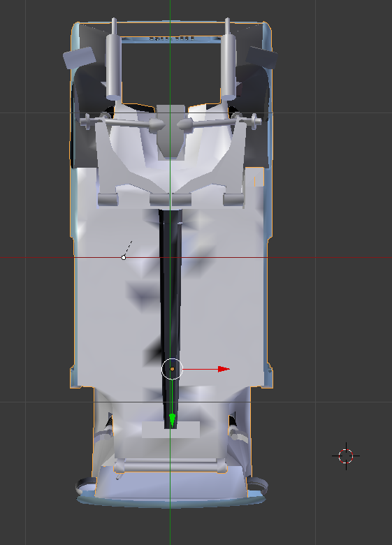392x545 pixels.
Task: Click the white circle at the gizmo center
Action: [x=172, y=369]
